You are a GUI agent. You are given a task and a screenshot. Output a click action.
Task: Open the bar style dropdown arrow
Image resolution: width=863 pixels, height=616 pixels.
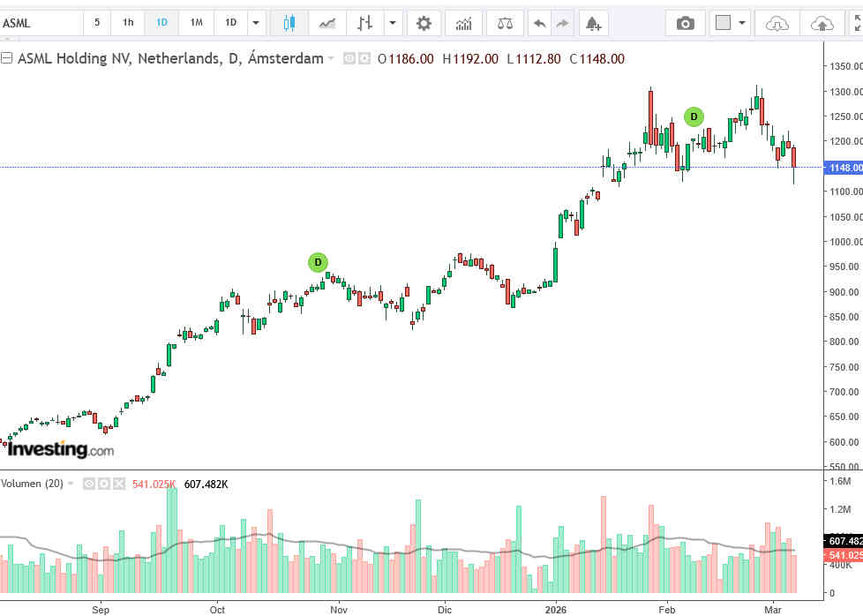(x=392, y=23)
